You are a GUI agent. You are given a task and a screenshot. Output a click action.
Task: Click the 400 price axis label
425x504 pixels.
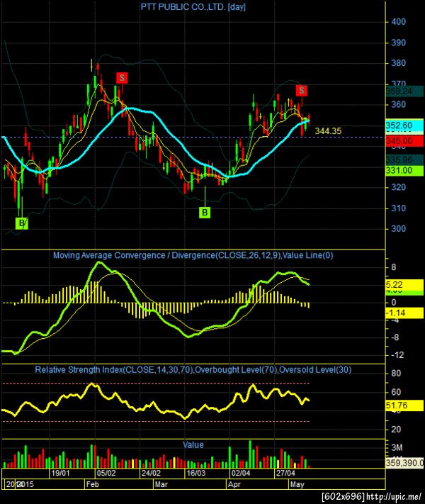click(x=398, y=22)
